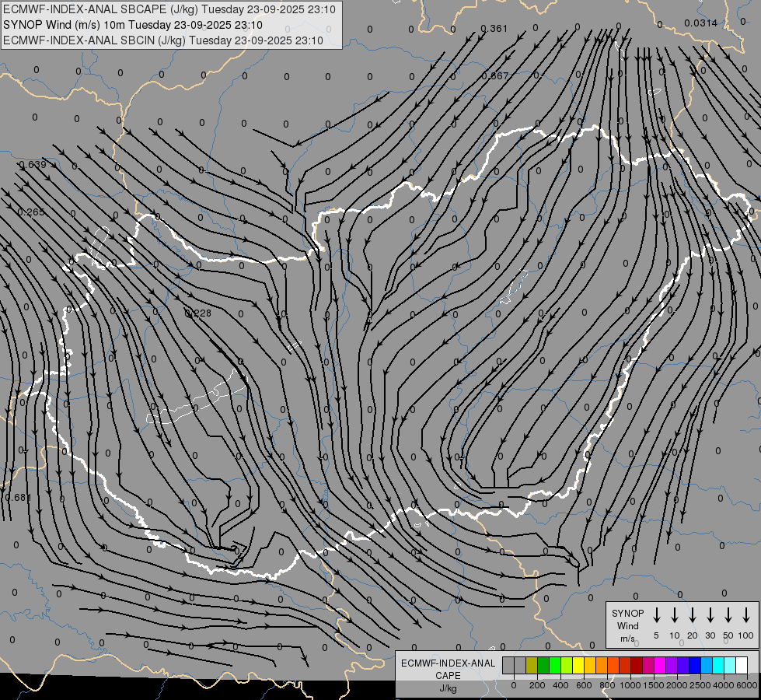Click the first gray CAPE swatch
761x700 pixels.
(x=508, y=665)
